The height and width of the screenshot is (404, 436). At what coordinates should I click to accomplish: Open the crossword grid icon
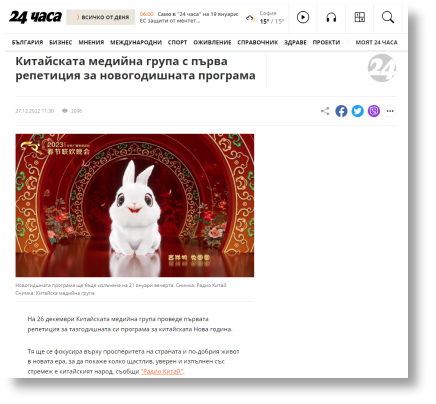[359, 17]
